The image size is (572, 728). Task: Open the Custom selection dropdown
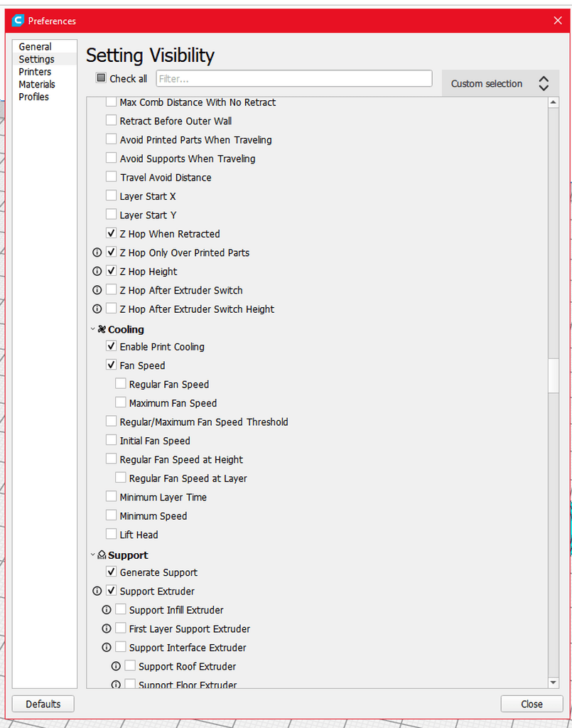point(500,84)
